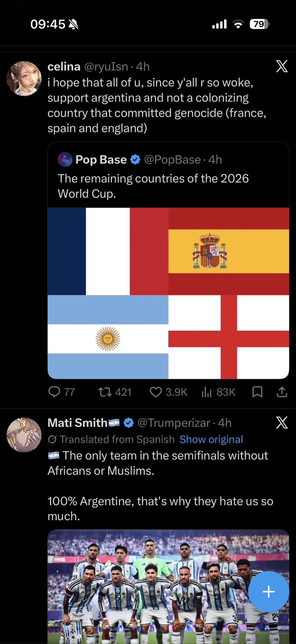The height and width of the screenshot is (644, 296).
Task: View analytics icon showing 83K views
Action: click(206, 392)
